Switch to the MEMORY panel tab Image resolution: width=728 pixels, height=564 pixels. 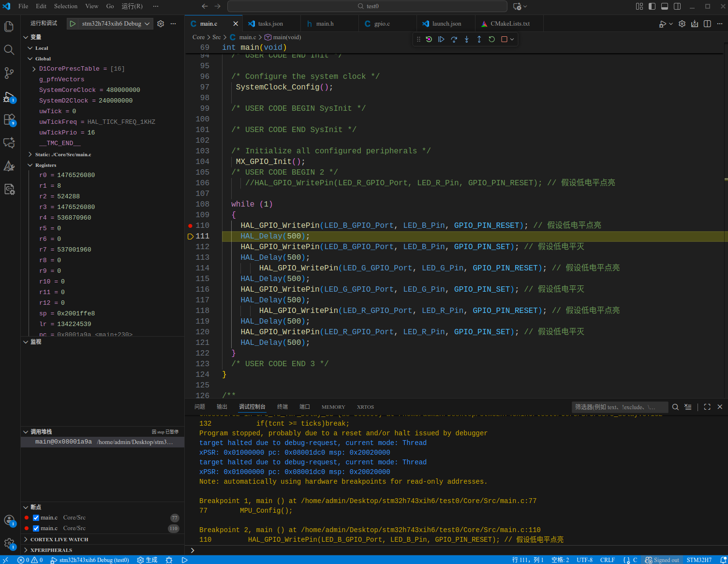[x=333, y=407]
